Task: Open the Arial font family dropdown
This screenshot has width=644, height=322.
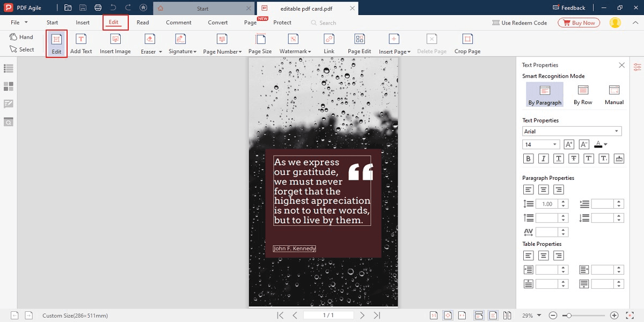Action: coord(572,131)
